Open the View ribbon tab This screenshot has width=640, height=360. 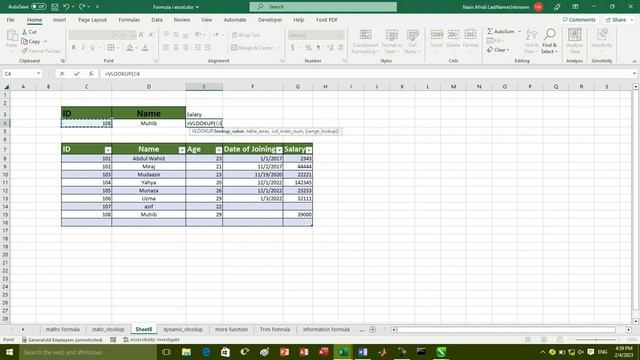(206, 20)
